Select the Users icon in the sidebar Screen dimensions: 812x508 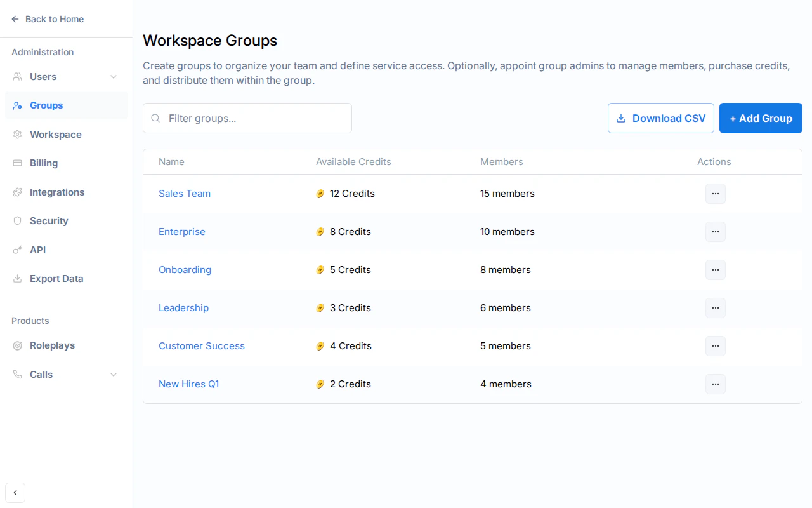18,76
